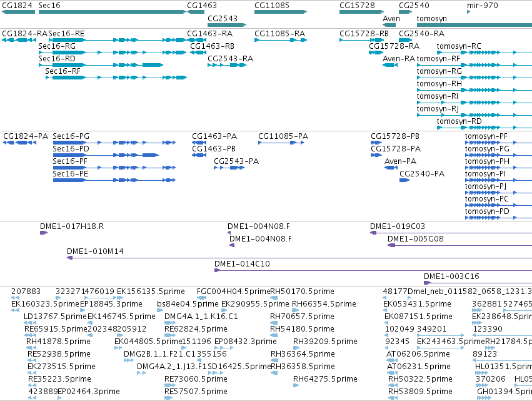Click the tomosyn-RC transcript

click(x=484, y=53)
